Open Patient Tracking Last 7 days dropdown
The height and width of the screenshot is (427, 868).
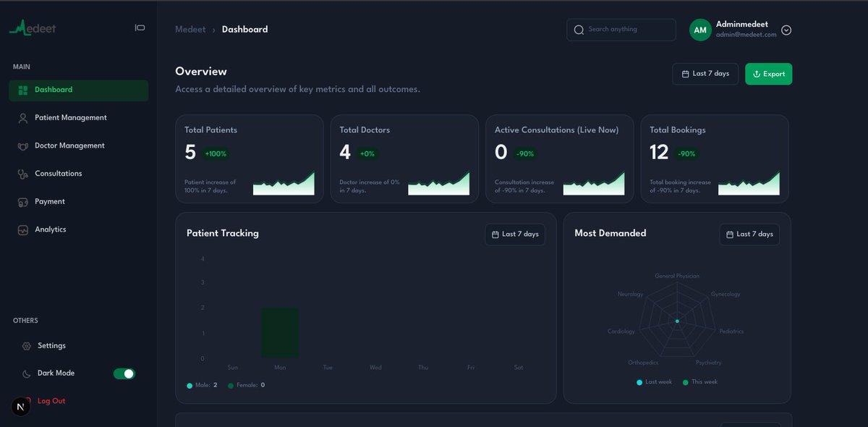515,234
